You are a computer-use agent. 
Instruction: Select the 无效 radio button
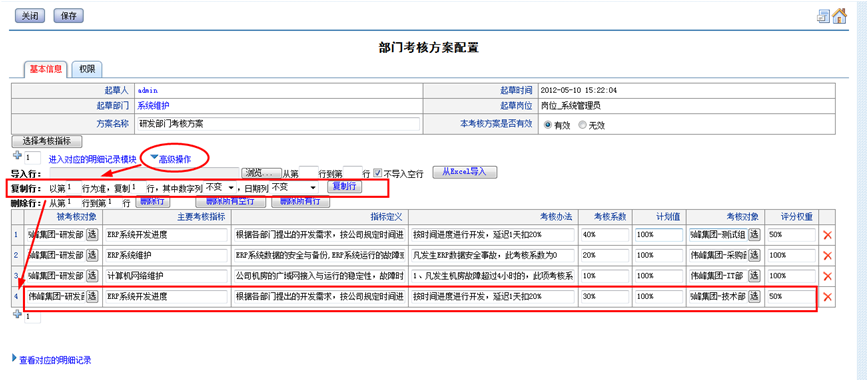[x=582, y=125]
